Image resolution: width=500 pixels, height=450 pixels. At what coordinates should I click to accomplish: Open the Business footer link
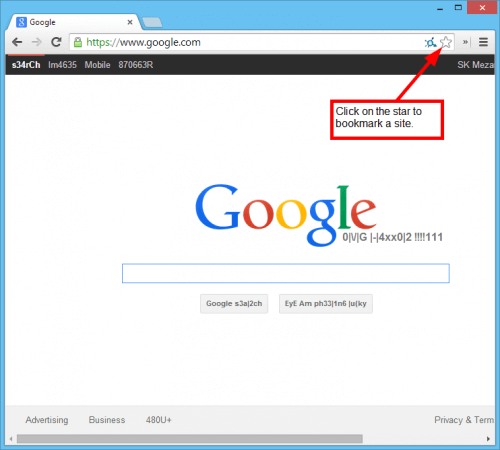tap(107, 420)
